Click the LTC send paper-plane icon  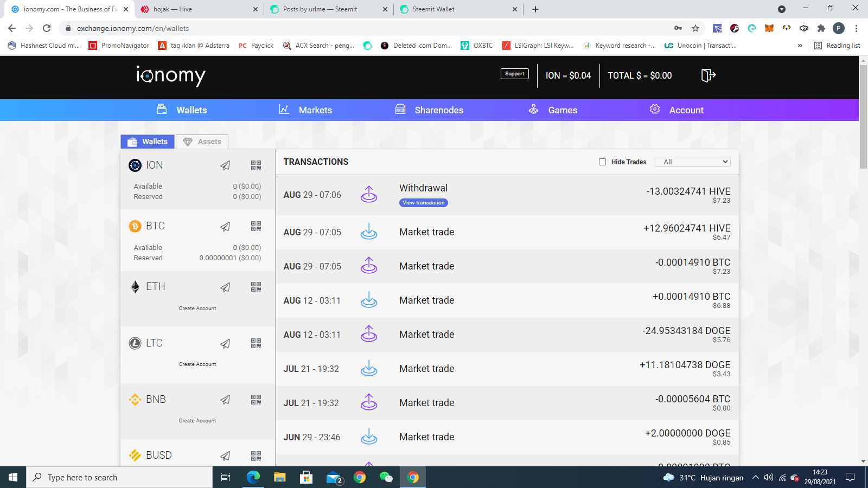tap(225, 343)
